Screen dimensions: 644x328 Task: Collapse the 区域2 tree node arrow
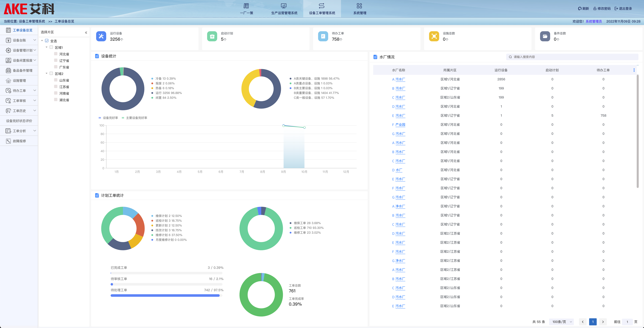coord(47,74)
